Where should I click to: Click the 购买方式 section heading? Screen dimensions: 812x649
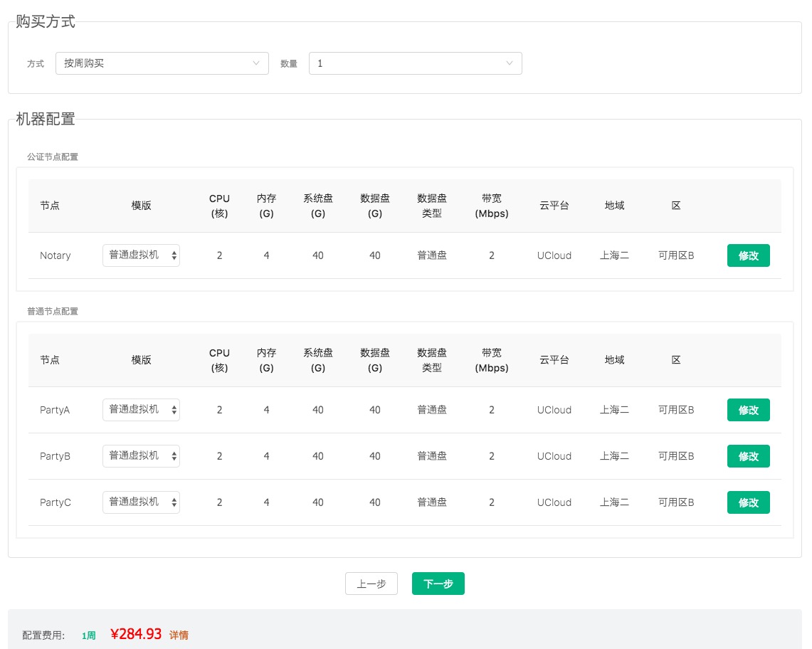[45, 21]
